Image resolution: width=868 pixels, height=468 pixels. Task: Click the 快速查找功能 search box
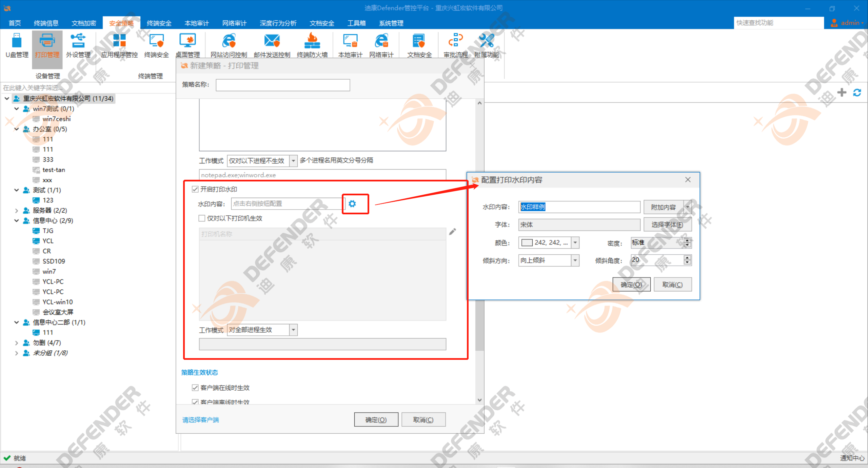pyautogui.click(x=779, y=23)
